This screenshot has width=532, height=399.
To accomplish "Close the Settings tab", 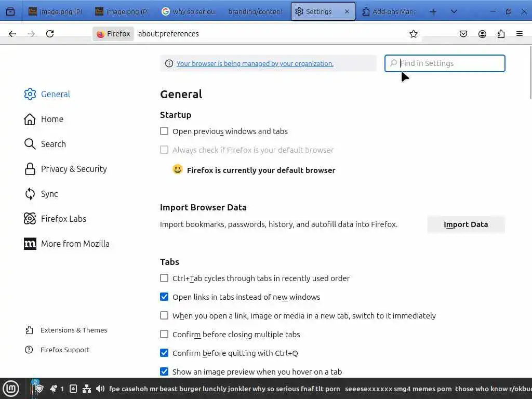I will pyautogui.click(x=347, y=11).
